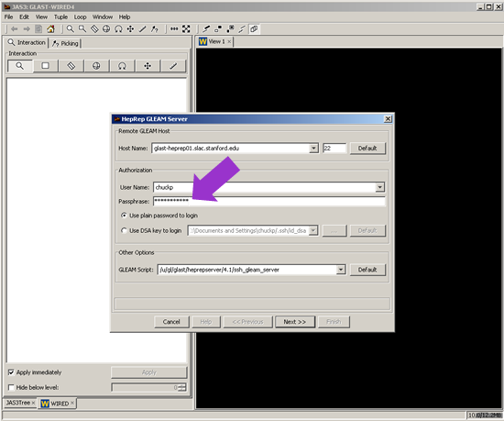
Task: Open the Tuple menu
Action: (60, 17)
